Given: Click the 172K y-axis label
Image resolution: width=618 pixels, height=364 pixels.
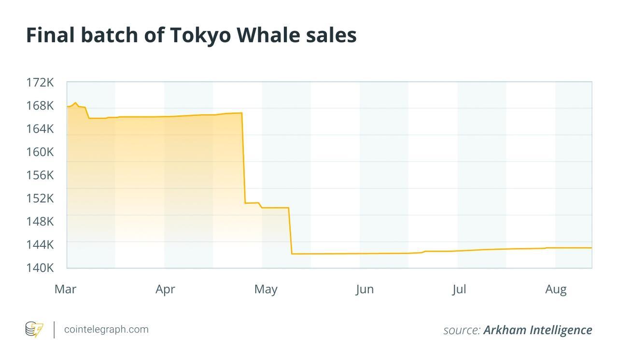Looking at the screenshot, I should pyautogui.click(x=40, y=83).
